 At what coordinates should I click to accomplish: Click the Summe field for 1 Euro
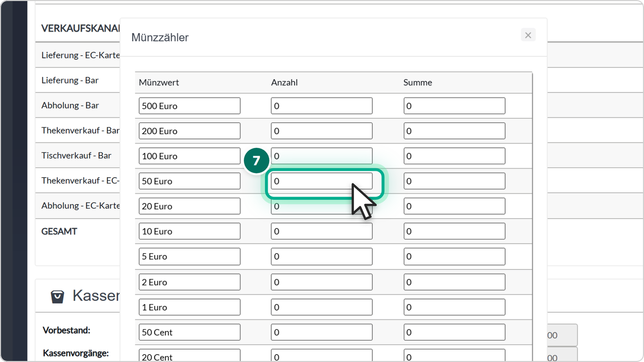(454, 307)
